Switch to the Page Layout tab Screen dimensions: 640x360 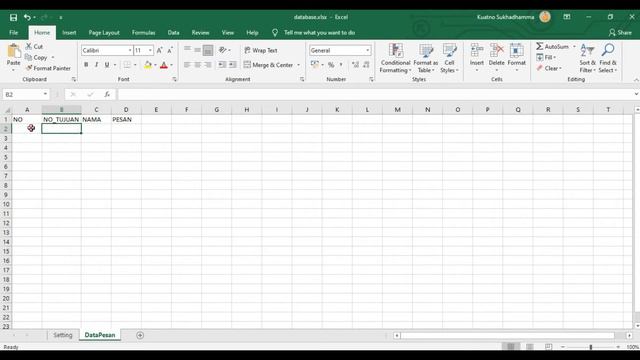104,33
